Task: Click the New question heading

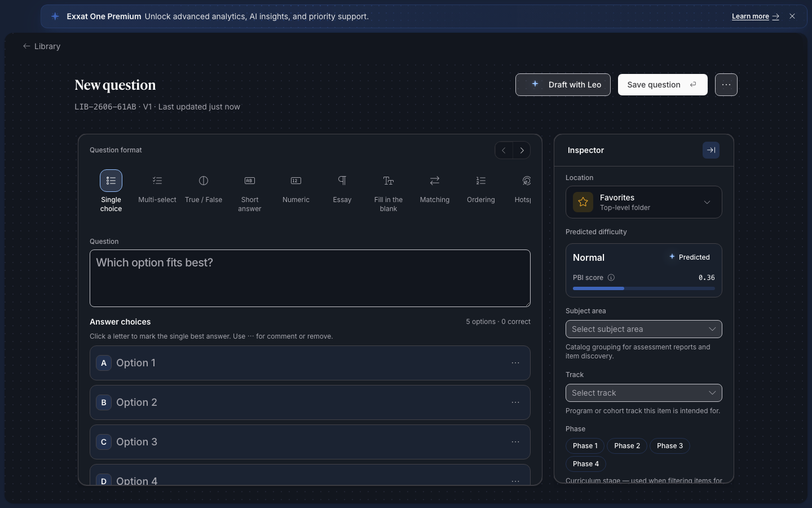Action: pyautogui.click(x=115, y=85)
